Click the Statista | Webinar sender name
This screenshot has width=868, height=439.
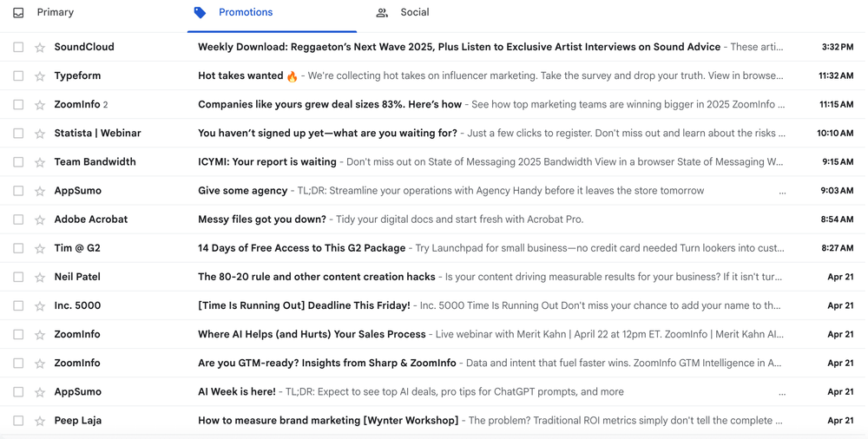pos(97,134)
